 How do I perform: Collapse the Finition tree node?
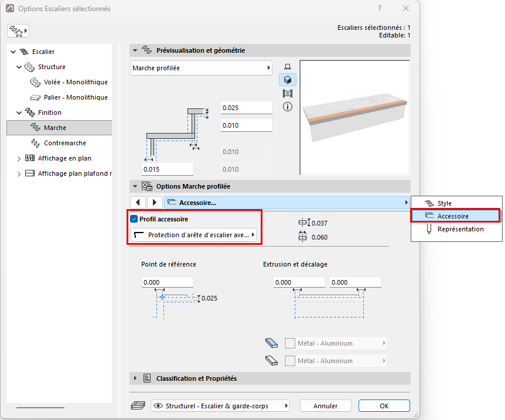point(19,112)
